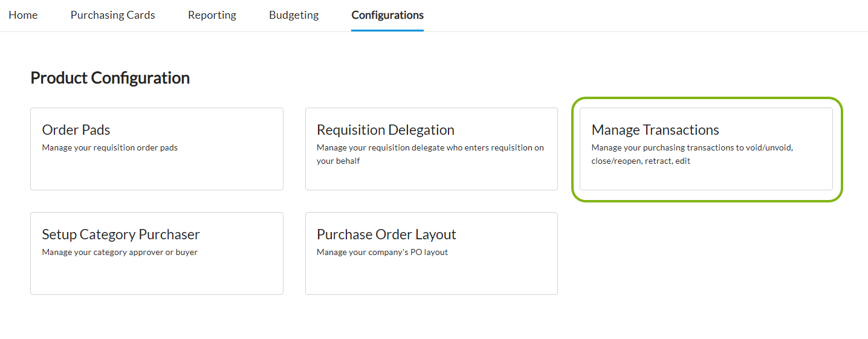This screenshot has width=868, height=339.
Task: Click the Requisition Delegation heading text
Action: click(385, 130)
